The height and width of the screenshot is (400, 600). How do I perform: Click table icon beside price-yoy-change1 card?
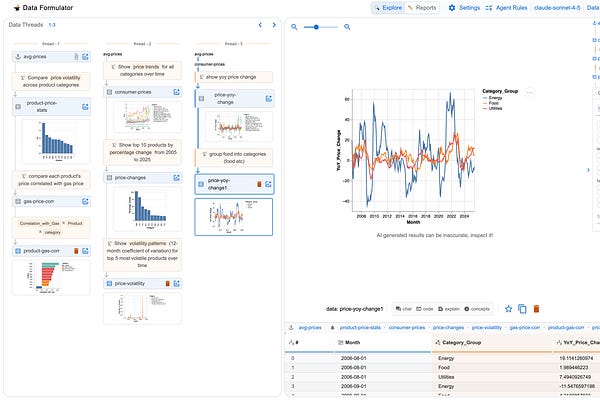(x=201, y=184)
